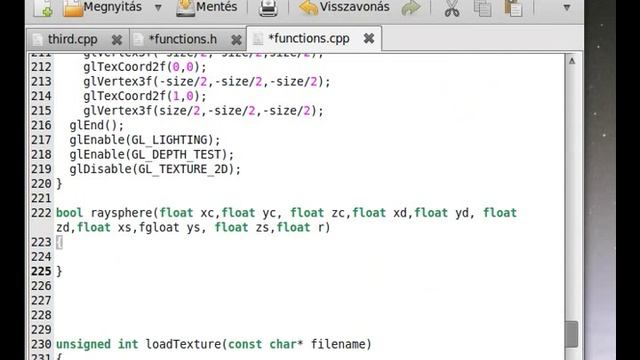
Task: Click the 'unsigned' keyword on line 230
Action: pyautogui.click(x=83, y=344)
